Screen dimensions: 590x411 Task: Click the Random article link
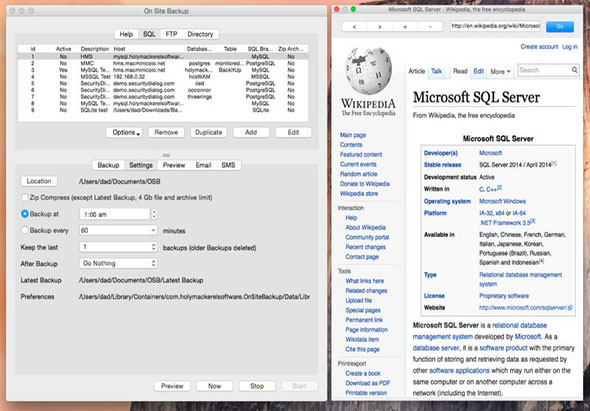[359, 174]
